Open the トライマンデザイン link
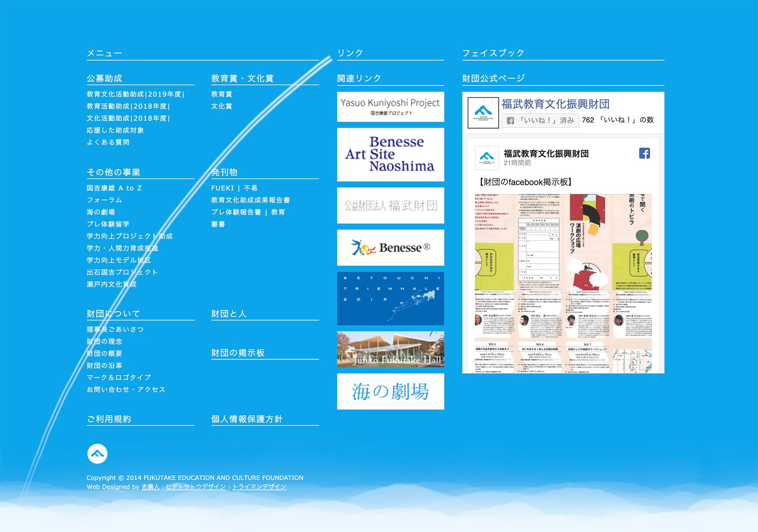758x532 pixels. pyautogui.click(x=259, y=487)
